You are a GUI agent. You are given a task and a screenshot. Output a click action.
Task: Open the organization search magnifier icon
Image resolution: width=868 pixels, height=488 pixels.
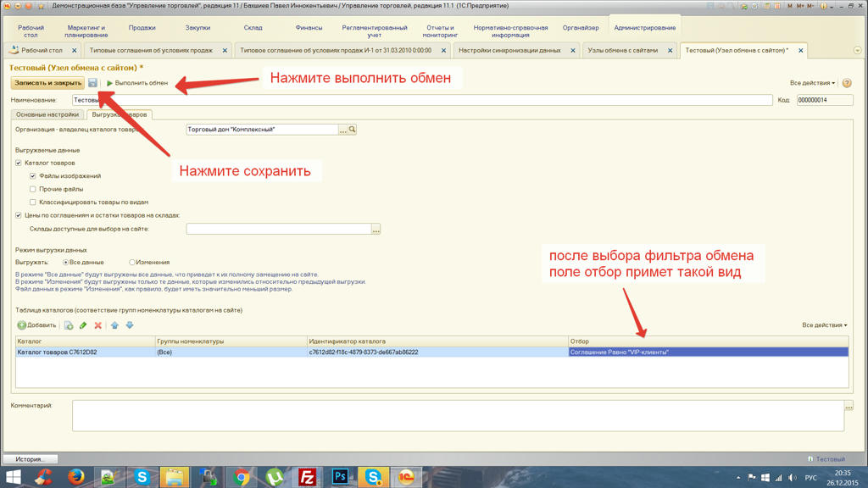352,130
